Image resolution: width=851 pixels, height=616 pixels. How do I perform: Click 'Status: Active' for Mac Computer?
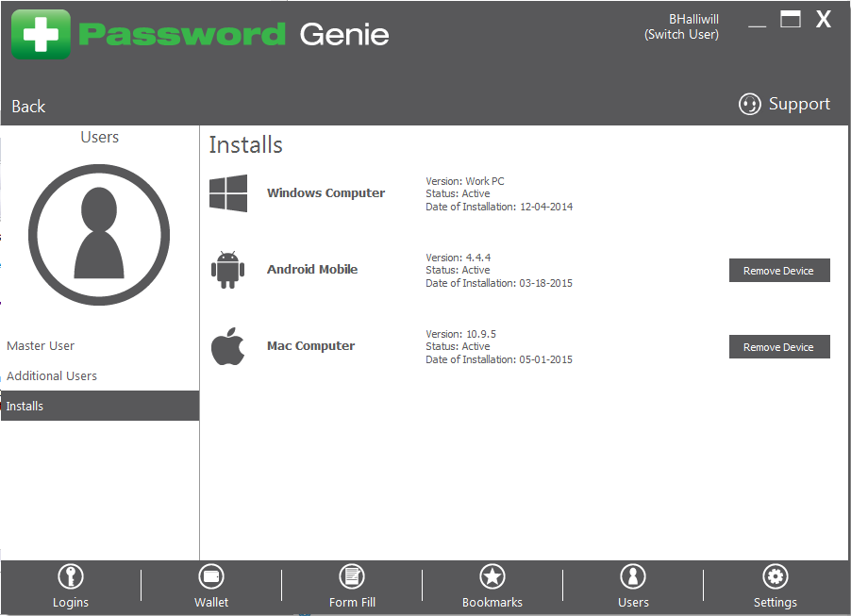tap(458, 347)
